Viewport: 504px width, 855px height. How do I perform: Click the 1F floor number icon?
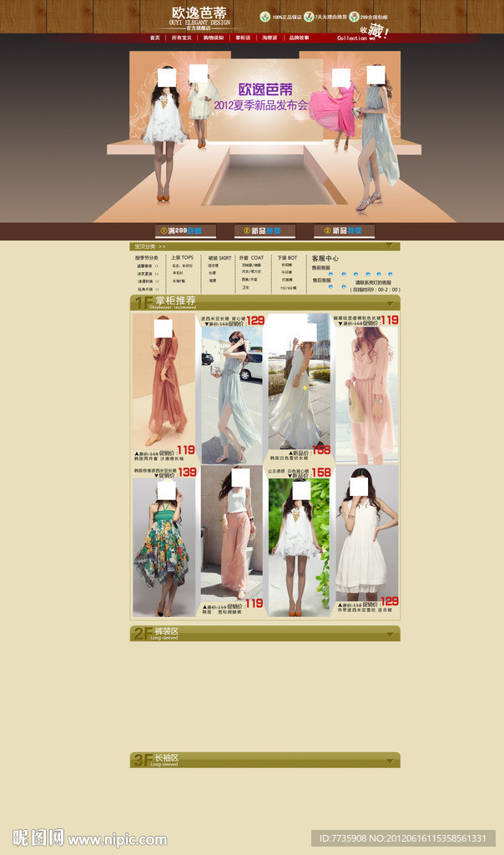(x=141, y=302)
